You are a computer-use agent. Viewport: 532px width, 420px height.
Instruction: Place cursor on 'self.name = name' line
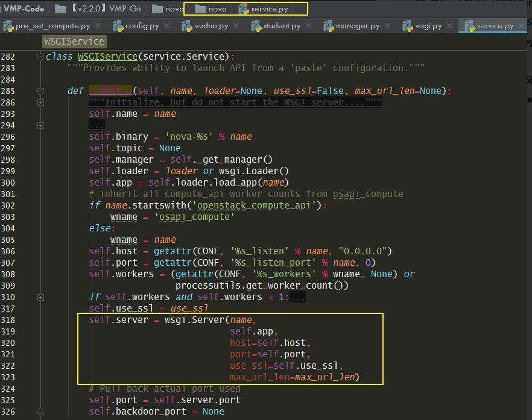[132, 113]
